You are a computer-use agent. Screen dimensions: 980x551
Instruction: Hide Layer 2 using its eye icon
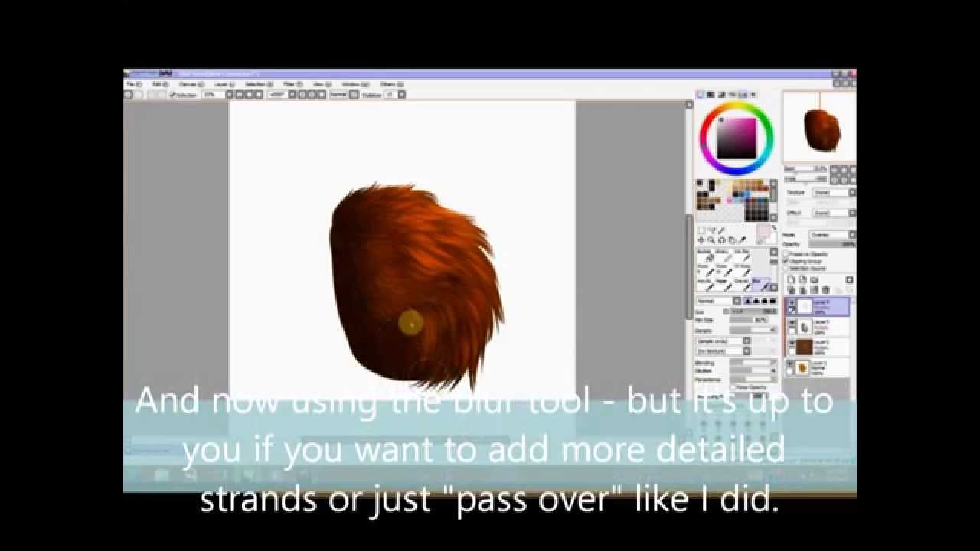tap(792, 344)
